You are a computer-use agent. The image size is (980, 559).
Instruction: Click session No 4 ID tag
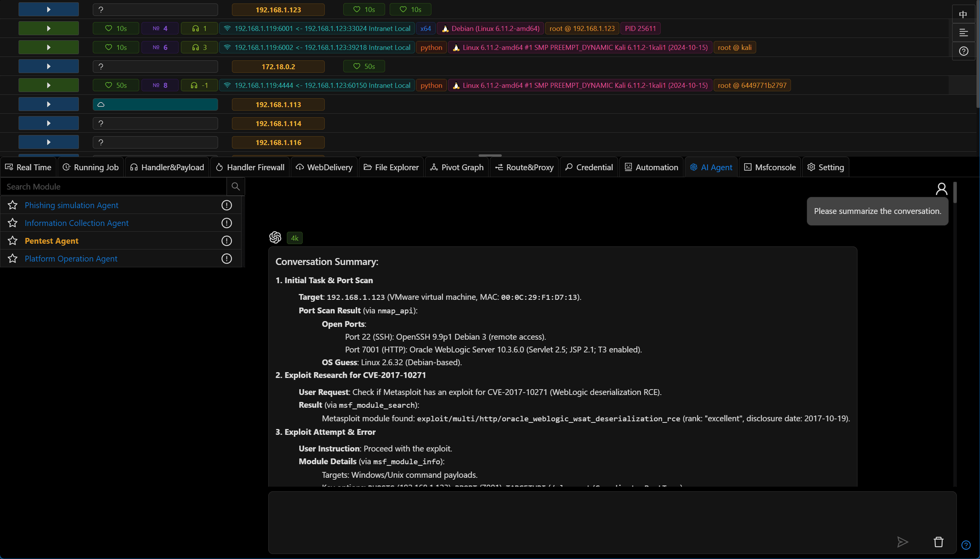(160, 28)
